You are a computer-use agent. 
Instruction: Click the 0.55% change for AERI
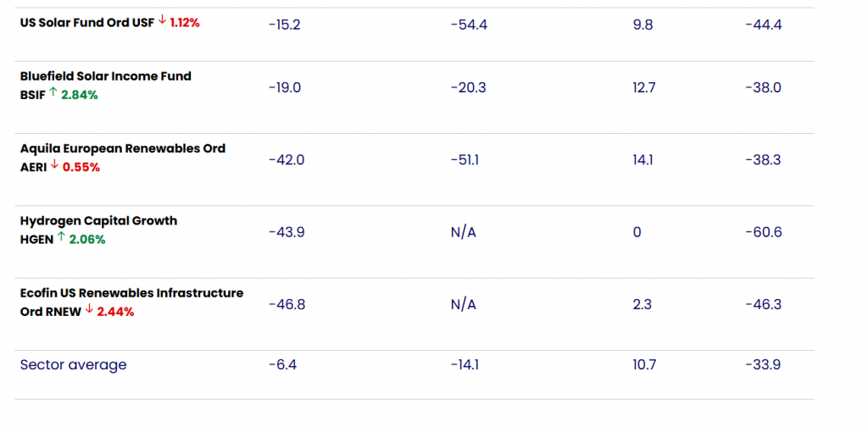pos(81,167)
